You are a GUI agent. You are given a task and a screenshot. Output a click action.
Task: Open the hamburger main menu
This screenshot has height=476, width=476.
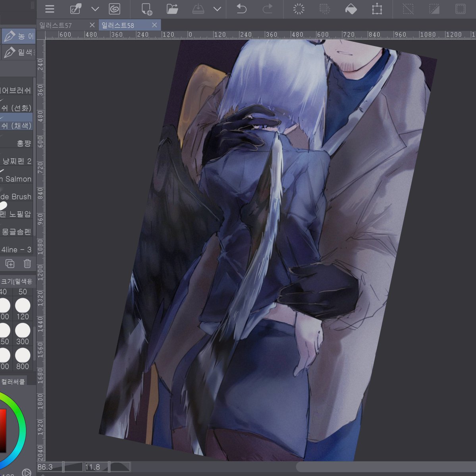point(50,9)
